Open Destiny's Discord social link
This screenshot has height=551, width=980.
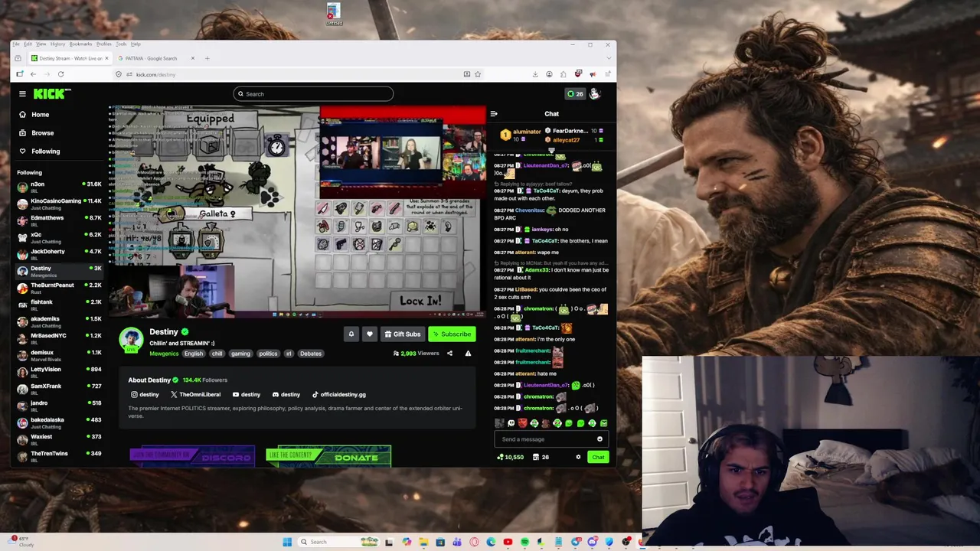pos(286,395)
